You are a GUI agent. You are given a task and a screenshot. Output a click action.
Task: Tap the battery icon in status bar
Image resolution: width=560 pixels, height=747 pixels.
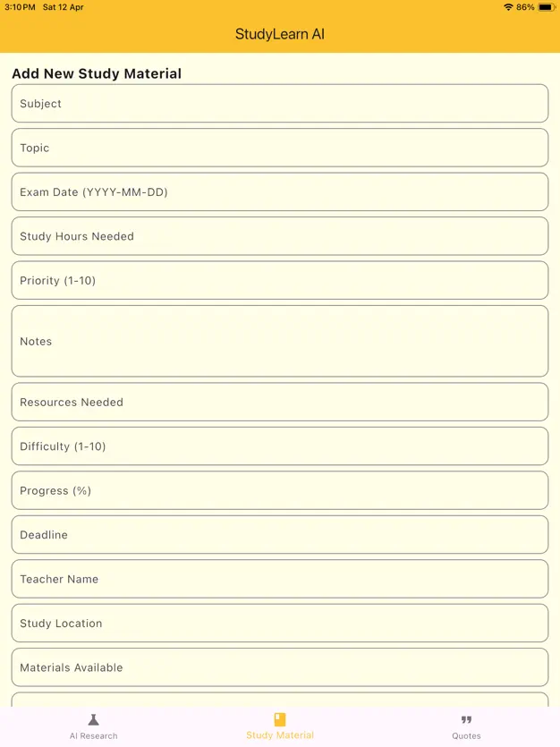[547, 7]
